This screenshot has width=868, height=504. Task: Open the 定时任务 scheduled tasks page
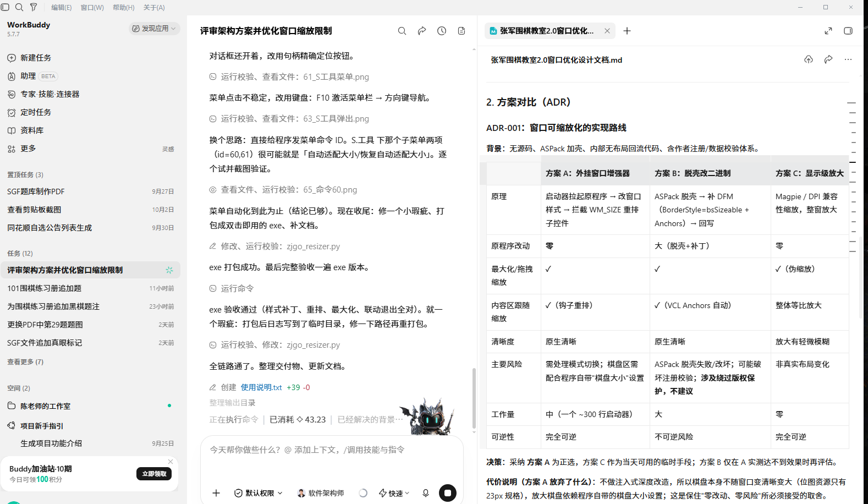pyautogui.click(x=36, y=112)
